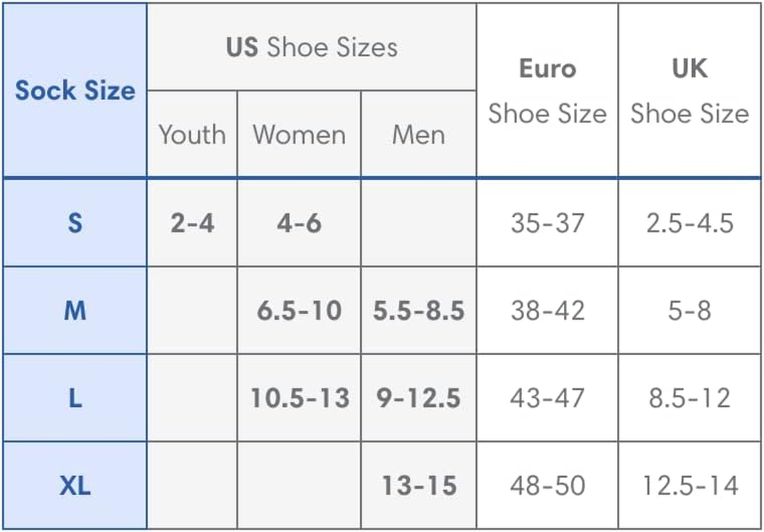Select the UK 12.5-14 size cell

tap(690, 485)
